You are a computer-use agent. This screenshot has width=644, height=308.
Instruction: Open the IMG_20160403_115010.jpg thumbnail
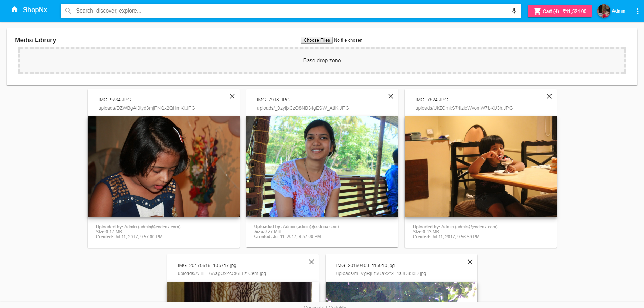pos(401,291)
